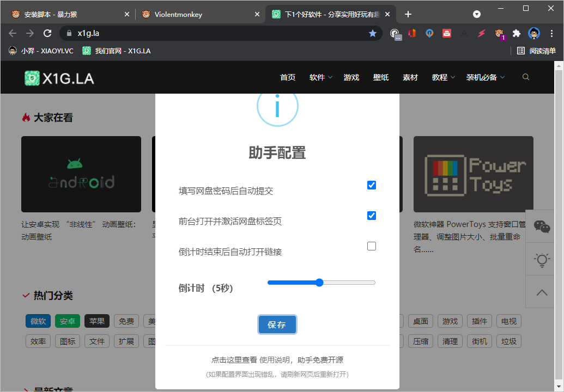Viewport: 564px width, 392px height.
Task: Select the 桌面 category tag
Action: point(421,321)
